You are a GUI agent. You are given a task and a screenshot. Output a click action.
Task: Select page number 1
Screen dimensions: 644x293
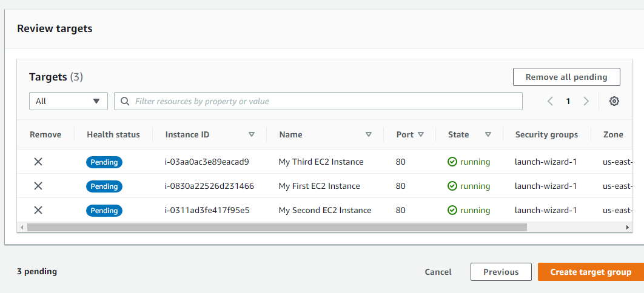click(x=568, y=101)
